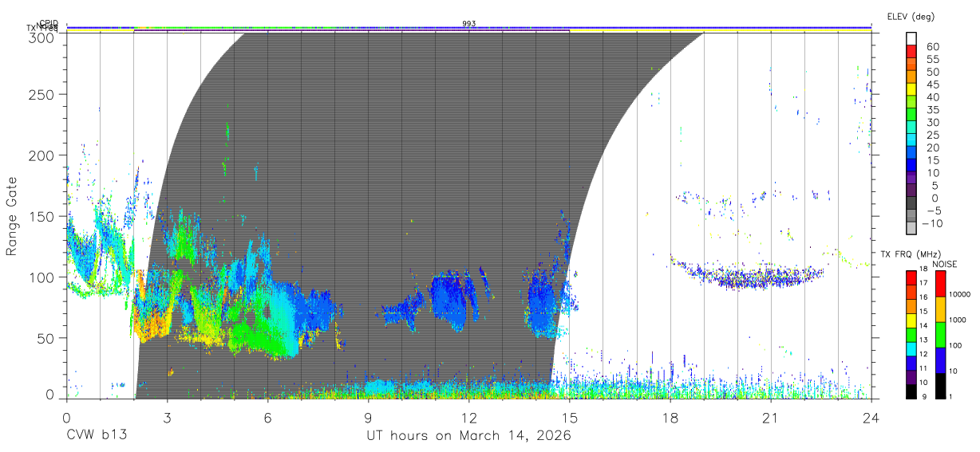Click the hour '24' tick label on time axis

tap(871, 417)
